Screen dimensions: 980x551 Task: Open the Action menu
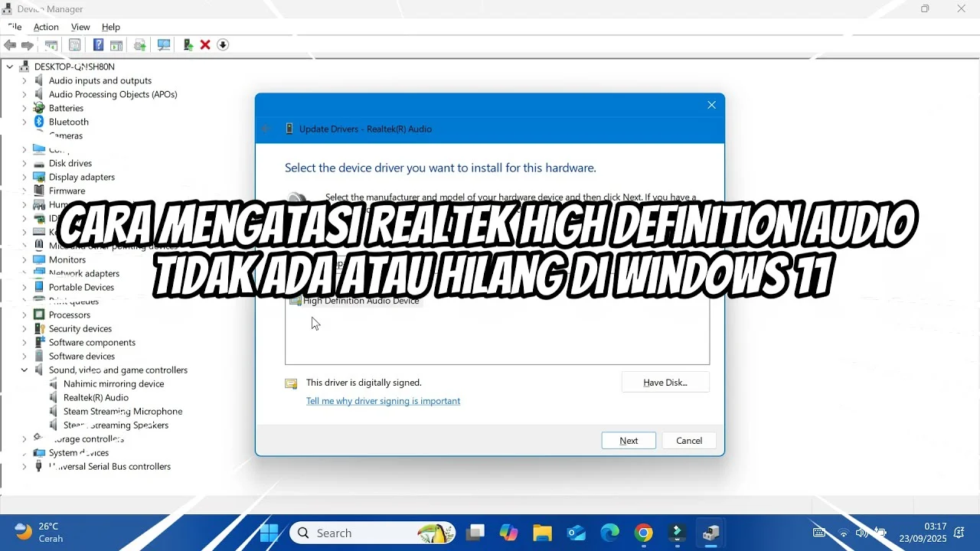pyautogui.click(x=46, y=27)
